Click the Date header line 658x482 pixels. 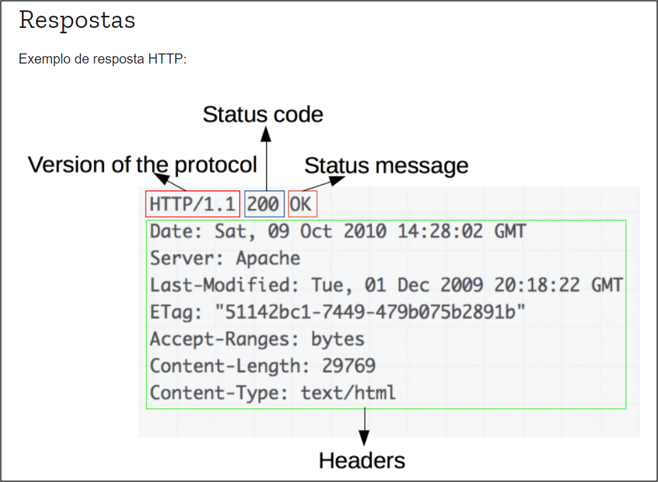coord(338,231)
